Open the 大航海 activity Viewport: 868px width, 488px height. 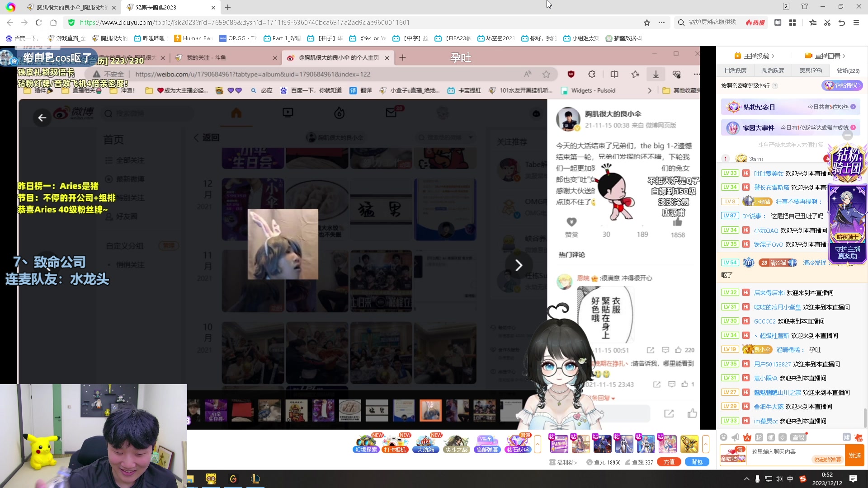(x=426, y=443)
